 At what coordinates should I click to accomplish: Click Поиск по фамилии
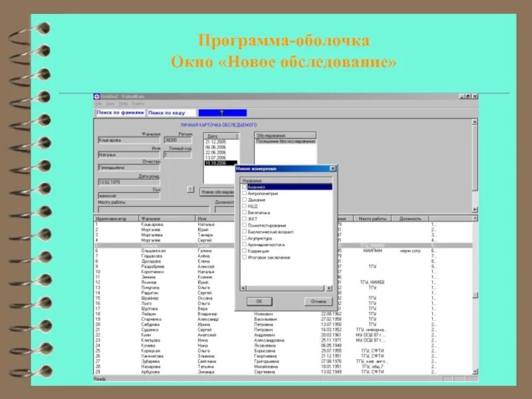[x=120, y=112]
